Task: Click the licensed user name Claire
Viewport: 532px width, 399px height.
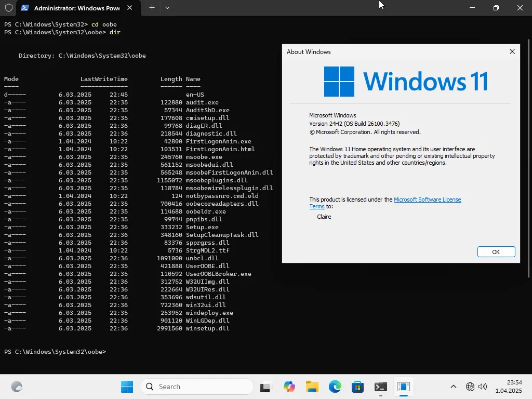Action: coord(324,217)
